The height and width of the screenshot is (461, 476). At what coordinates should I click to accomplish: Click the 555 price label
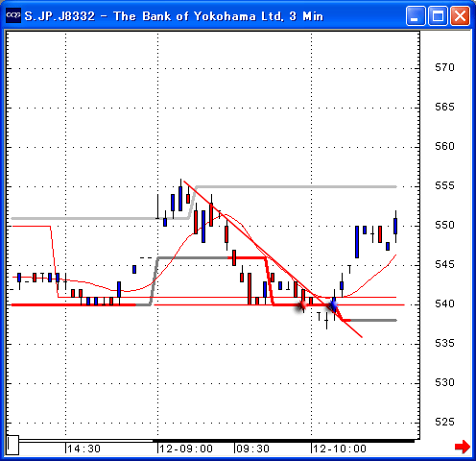[444, 185]
